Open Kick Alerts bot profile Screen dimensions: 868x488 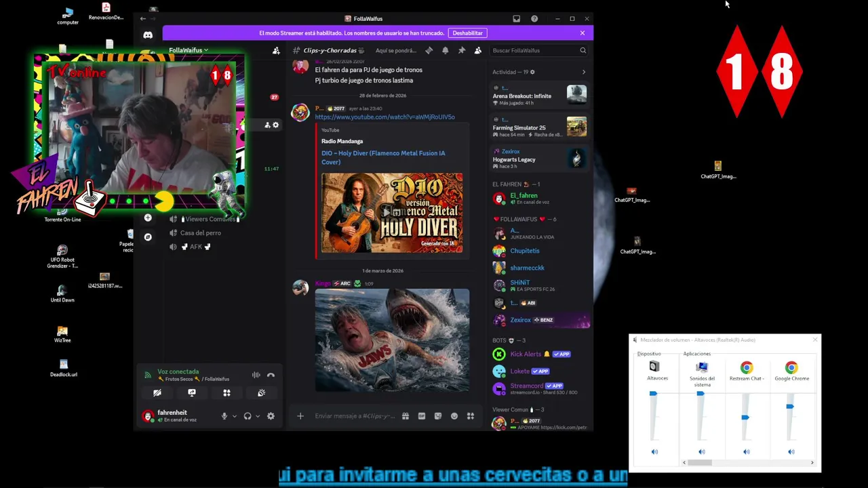click(x=526, y=354)
